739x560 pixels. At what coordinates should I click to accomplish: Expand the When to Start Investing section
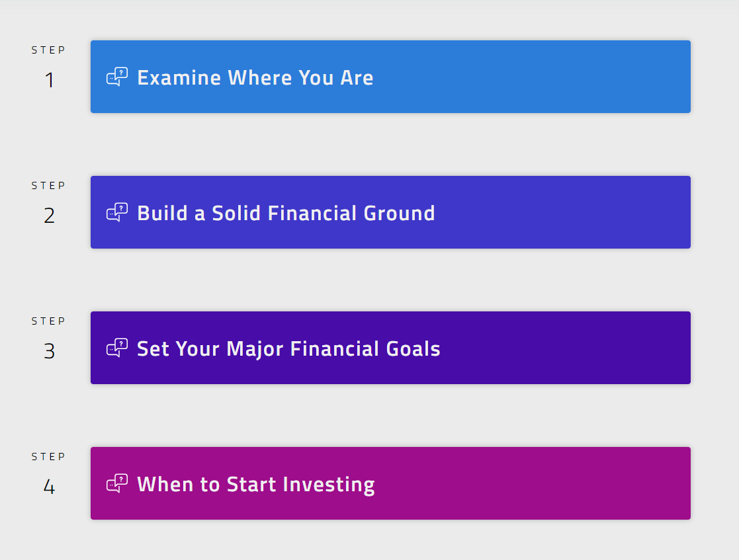[x=255, y=485]
